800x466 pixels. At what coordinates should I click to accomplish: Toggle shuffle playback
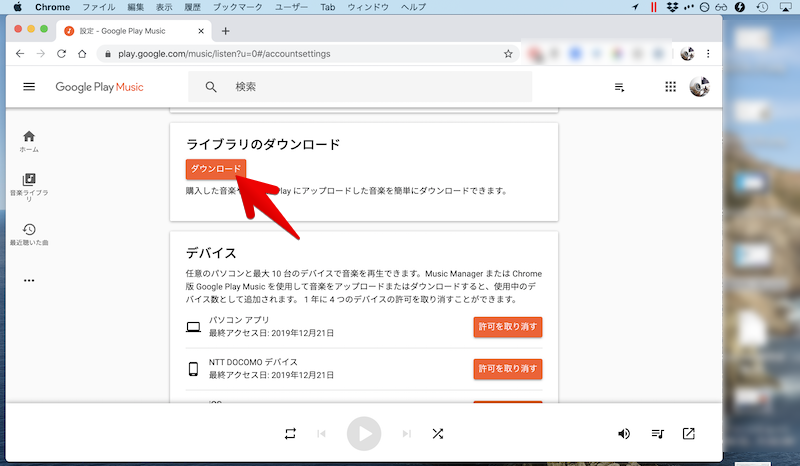[x=438, y=434]
